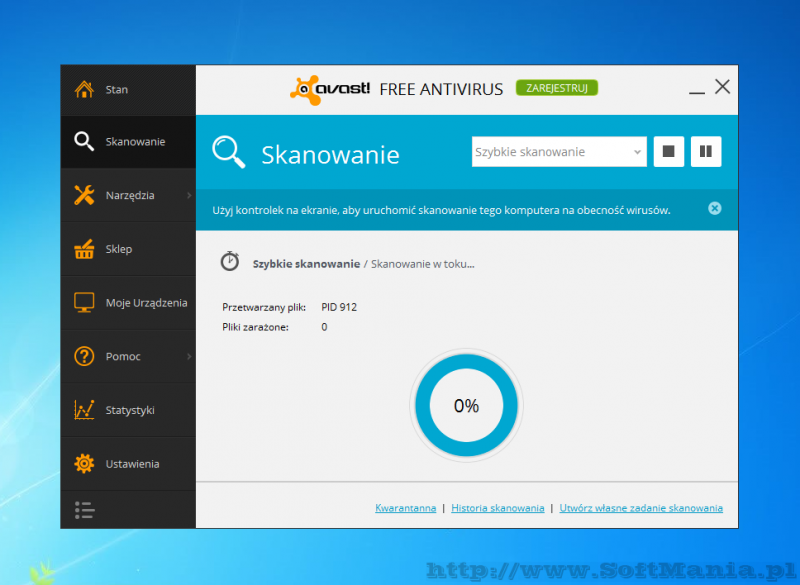Click the shopping basket Sklep icon

[x=84, y=249]
